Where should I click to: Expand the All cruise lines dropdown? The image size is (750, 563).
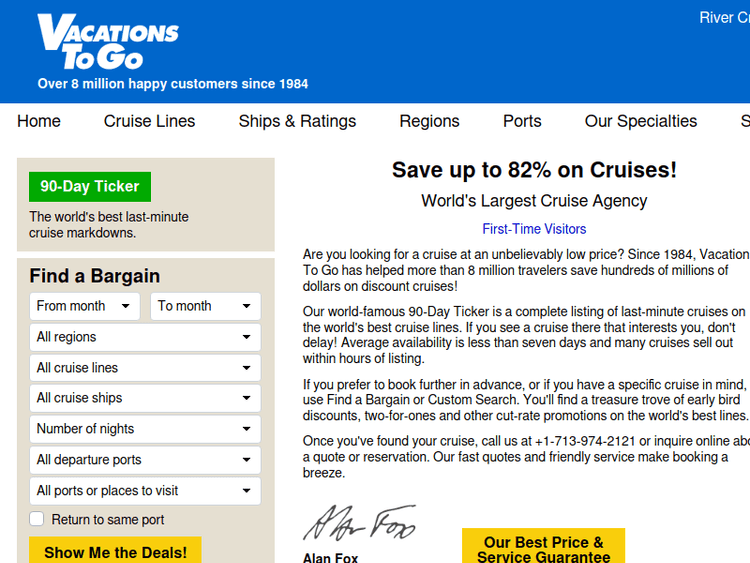pos(144,368)
